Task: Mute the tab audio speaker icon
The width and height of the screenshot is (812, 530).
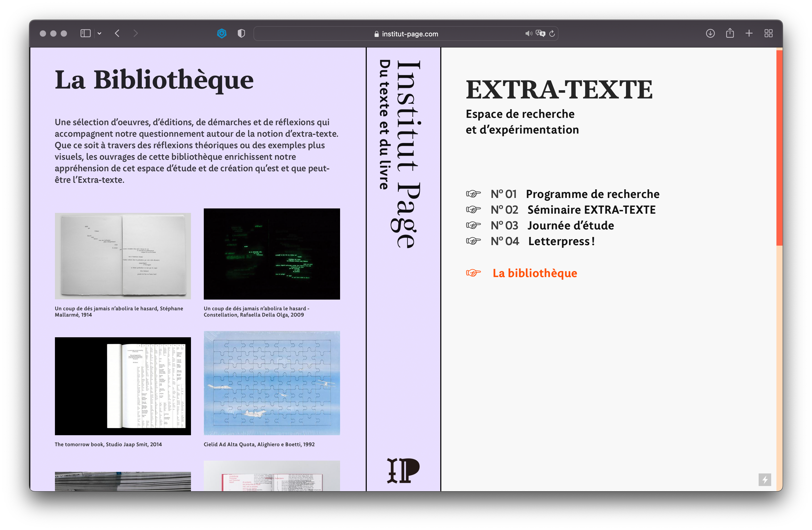Action: pos(528,34)
